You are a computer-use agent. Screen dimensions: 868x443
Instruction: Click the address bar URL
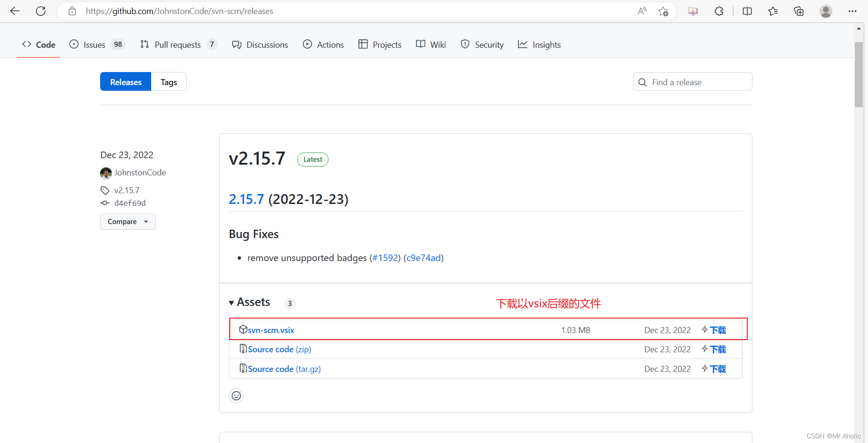point(179,11)
